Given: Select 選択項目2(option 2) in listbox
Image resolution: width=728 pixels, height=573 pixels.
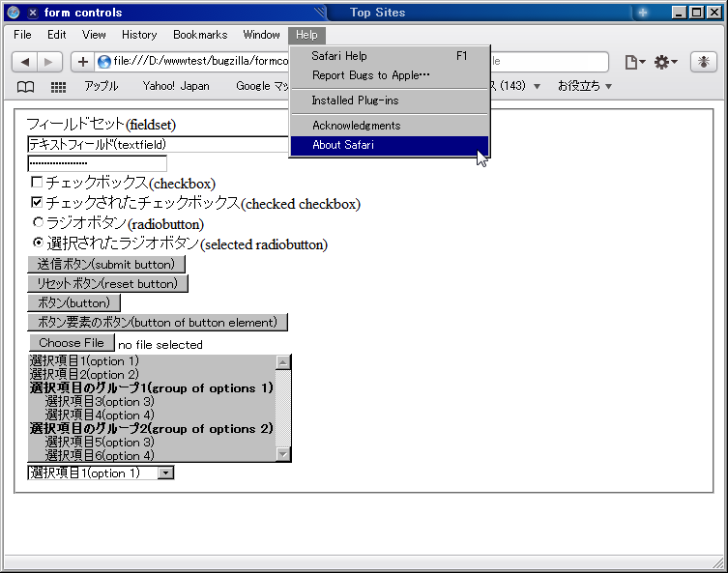Looking at the screenshot, I should (152, 374).
